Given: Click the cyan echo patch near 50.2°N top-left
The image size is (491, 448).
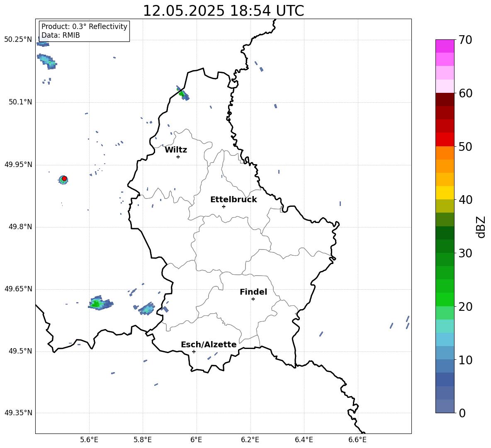Looking at the screenshot, I should [47, 61].
